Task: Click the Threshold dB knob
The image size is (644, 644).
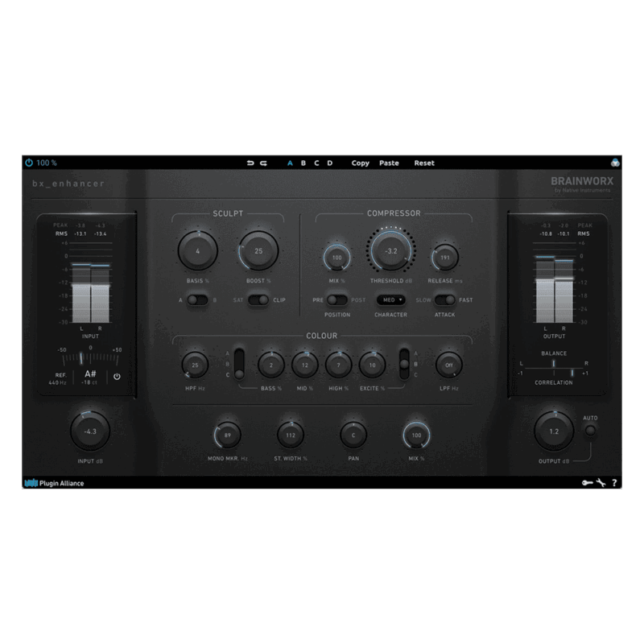Action: tap(391, 250)
